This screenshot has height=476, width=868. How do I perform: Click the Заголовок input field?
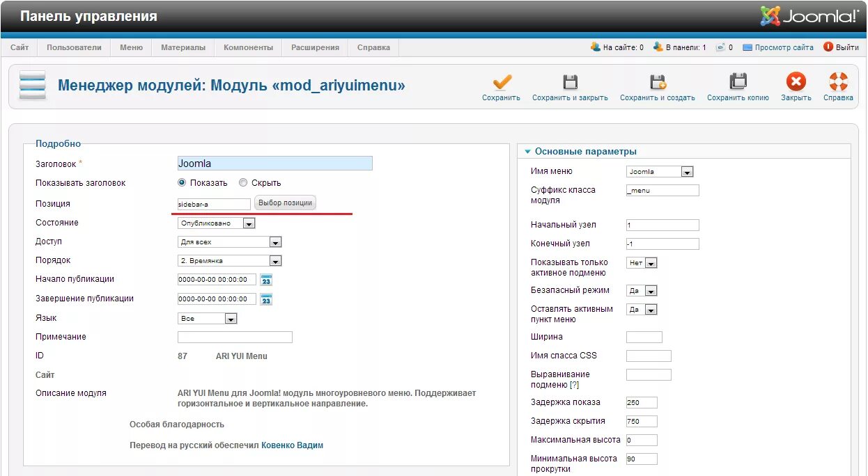275,164
